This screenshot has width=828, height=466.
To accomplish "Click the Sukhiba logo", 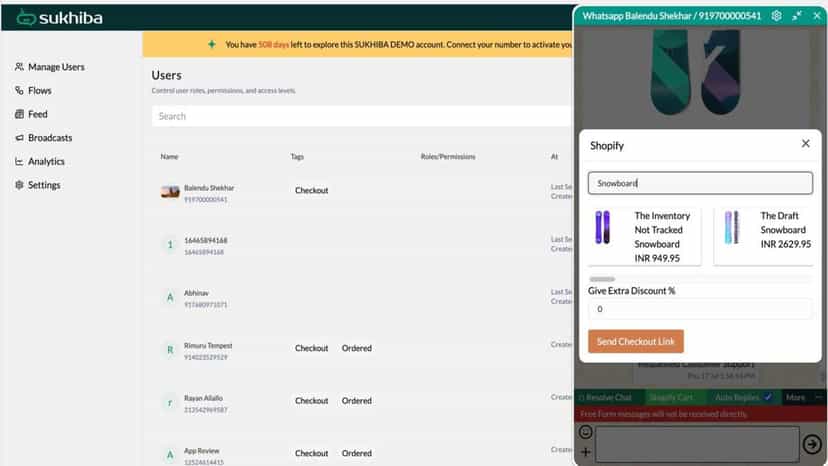I will [59, 17].
